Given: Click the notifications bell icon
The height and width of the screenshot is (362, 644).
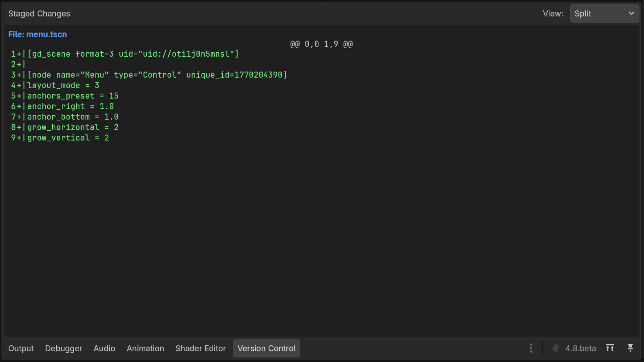Looking at the screenshot, I should (555, 348).
